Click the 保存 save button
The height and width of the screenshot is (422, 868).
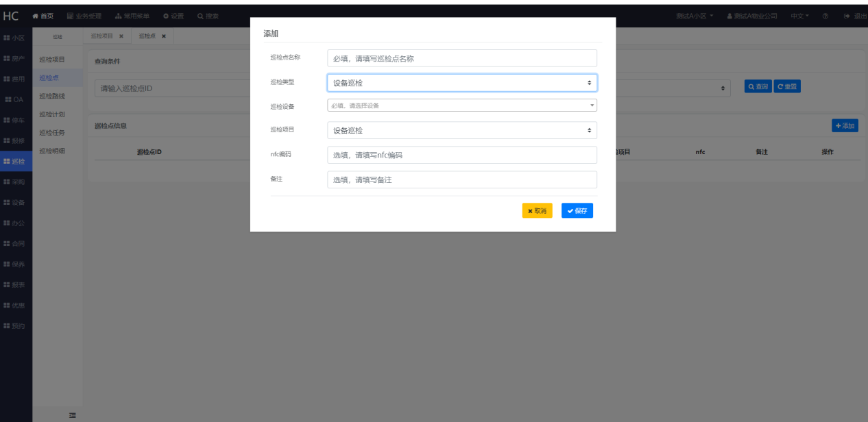click(x=577, y=211)
